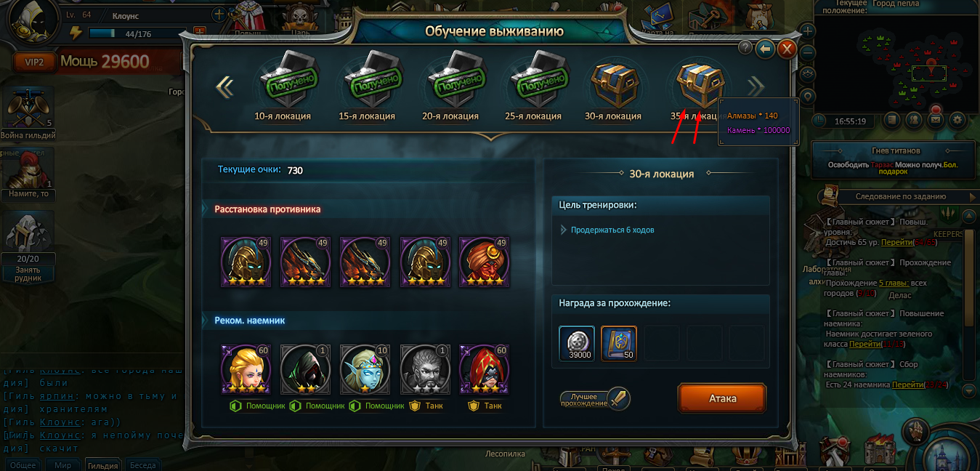Open the 30-я локация treasure chest

pyautogui.click(x=612, y=84)
